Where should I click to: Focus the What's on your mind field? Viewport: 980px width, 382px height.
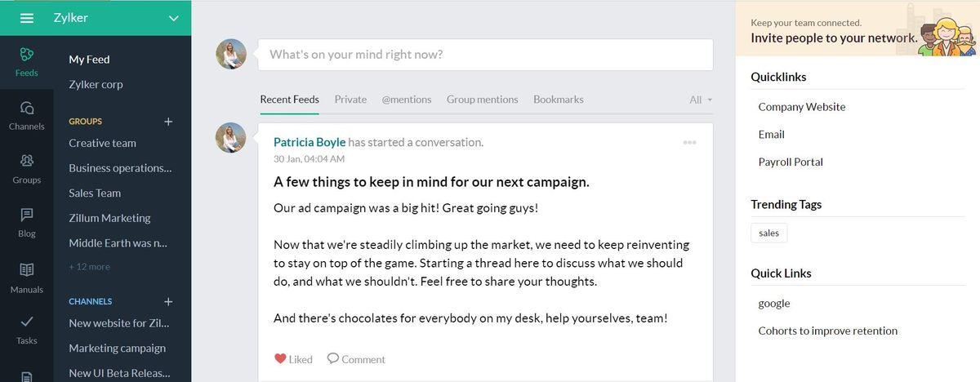tap(486, 55)
